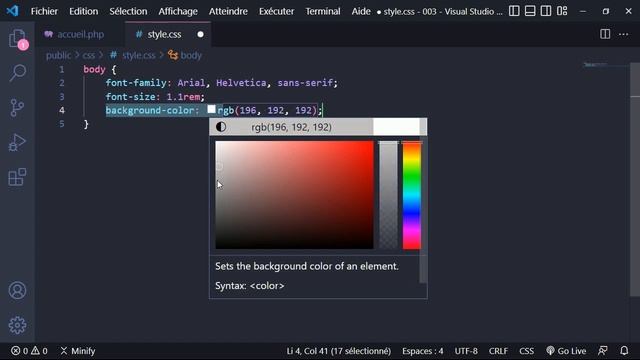
Task: Click the hover tooltip scrollbar
Action: point(423,200)
